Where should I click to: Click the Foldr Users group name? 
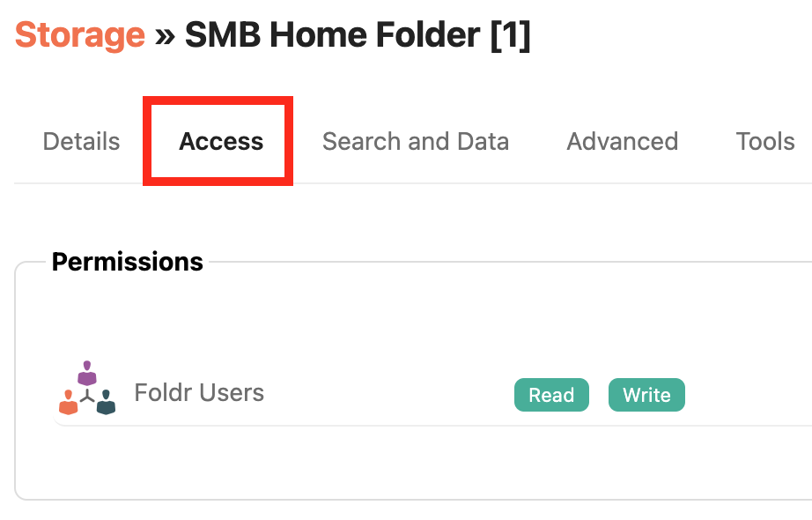[x=199, y=392]
